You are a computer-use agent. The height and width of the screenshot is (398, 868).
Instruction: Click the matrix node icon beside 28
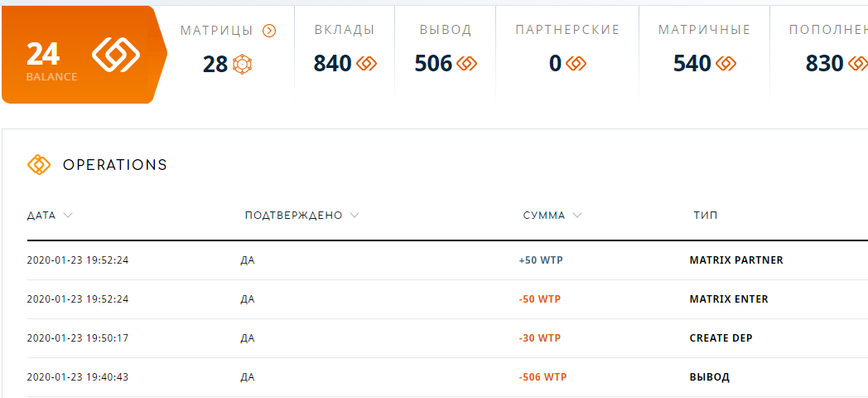pyautogui.click(x=242, y=65)
